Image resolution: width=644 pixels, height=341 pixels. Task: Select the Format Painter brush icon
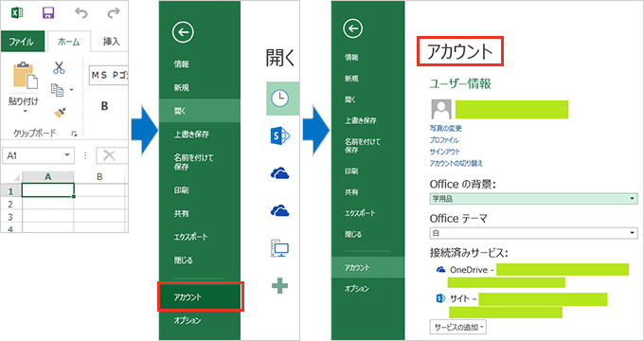click(60, 112)
